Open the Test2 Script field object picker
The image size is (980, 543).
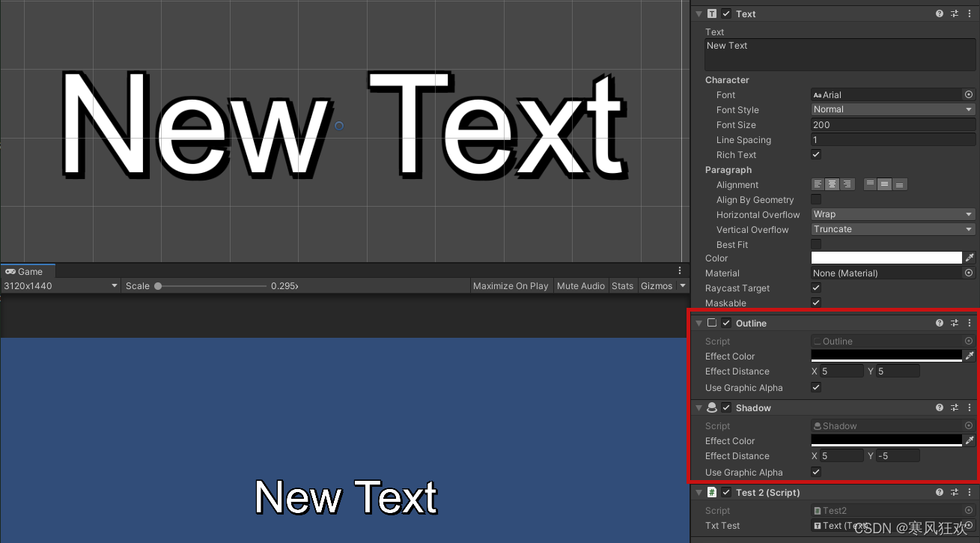pos(969,510)
